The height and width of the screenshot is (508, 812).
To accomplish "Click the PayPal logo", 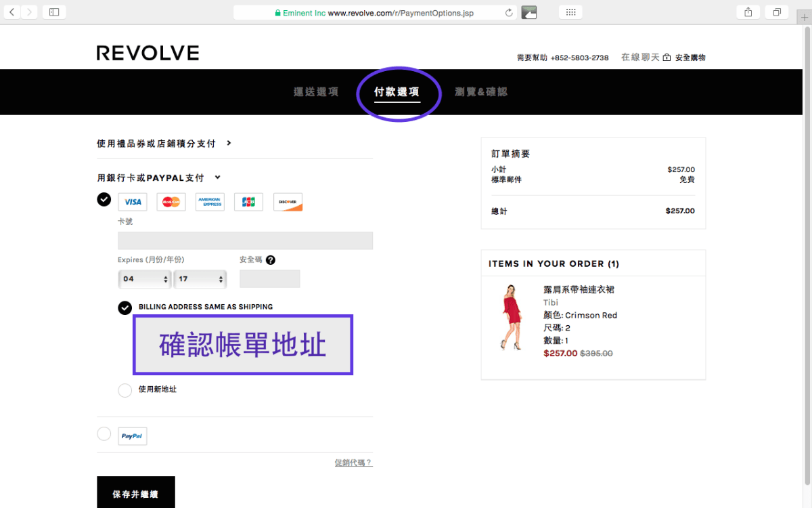I will coord(132,436).
